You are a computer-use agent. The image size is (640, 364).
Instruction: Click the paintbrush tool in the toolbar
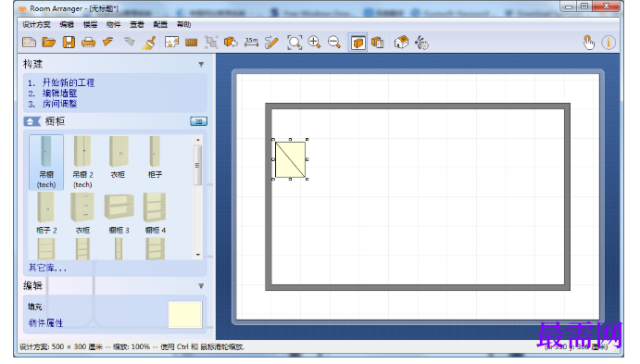[148, 43]
